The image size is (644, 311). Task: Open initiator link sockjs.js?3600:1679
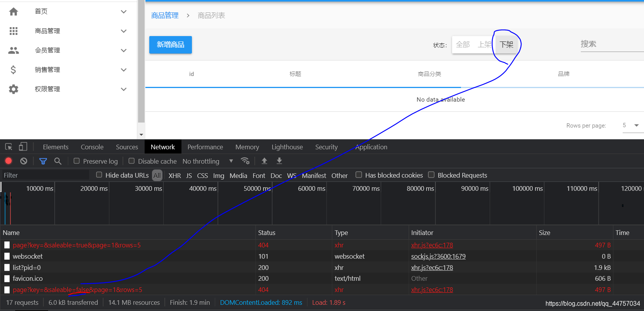438,256
